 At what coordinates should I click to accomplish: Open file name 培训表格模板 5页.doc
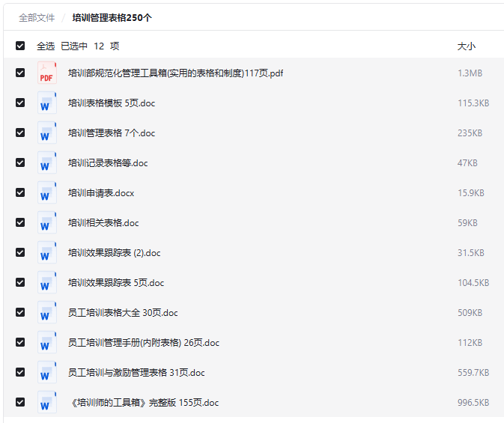click(x=112, y=103)
